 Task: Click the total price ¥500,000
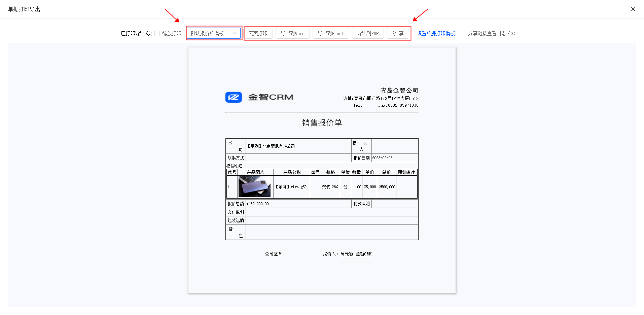pos(387,187)
